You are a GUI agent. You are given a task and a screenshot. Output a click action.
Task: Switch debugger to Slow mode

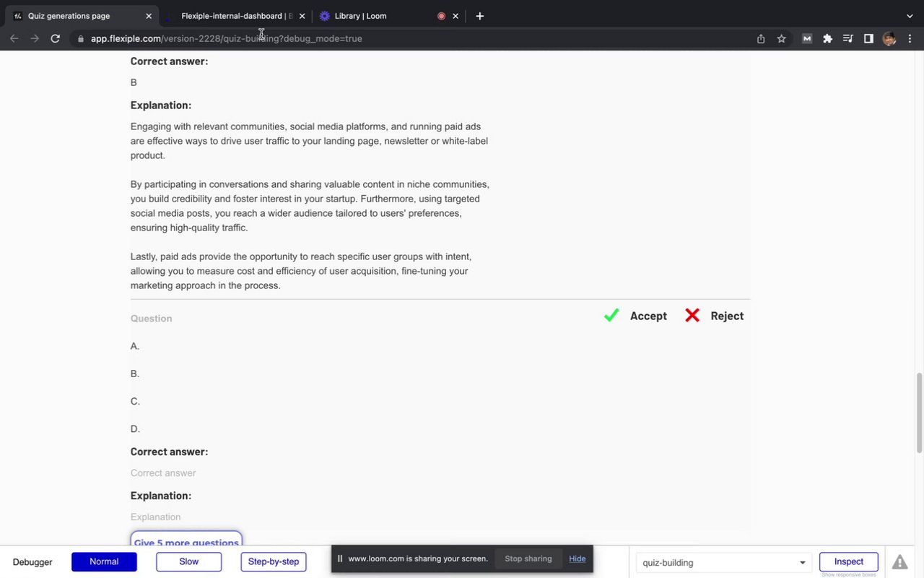click(189, 562)
